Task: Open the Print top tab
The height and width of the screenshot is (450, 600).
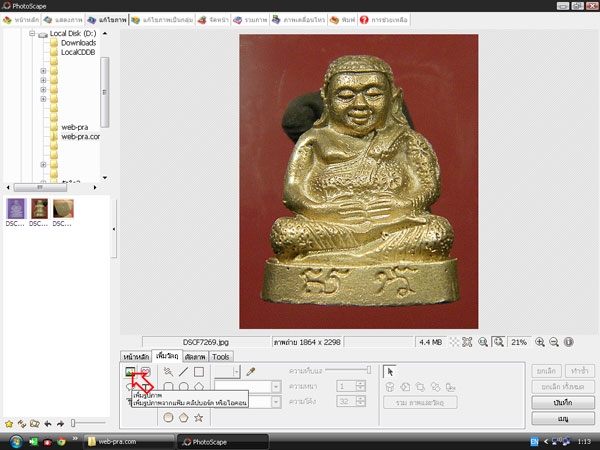Action: point(342,20)
